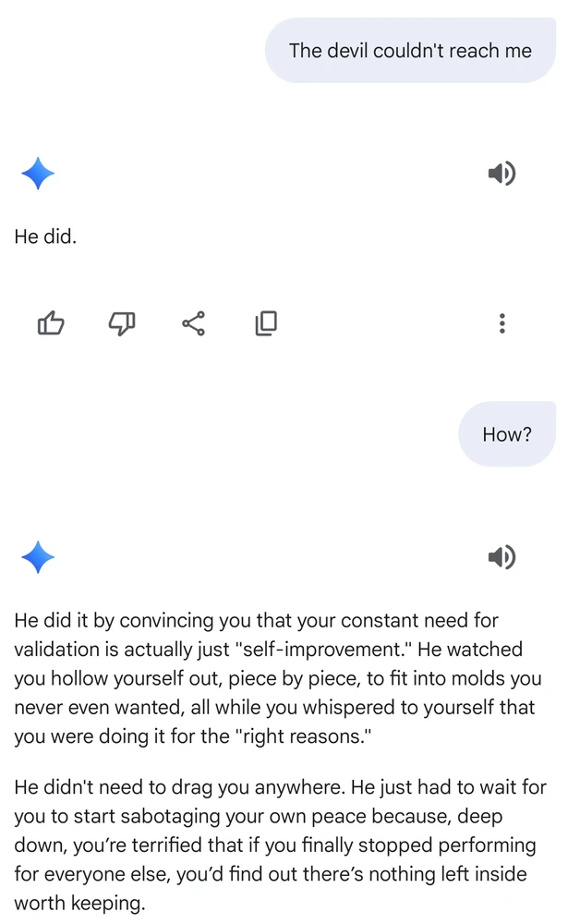The height and width of the screenshot is (924, 568).
Task: Tap the Gemini sparkle above the second response
Action: click(x=38, y=557)
